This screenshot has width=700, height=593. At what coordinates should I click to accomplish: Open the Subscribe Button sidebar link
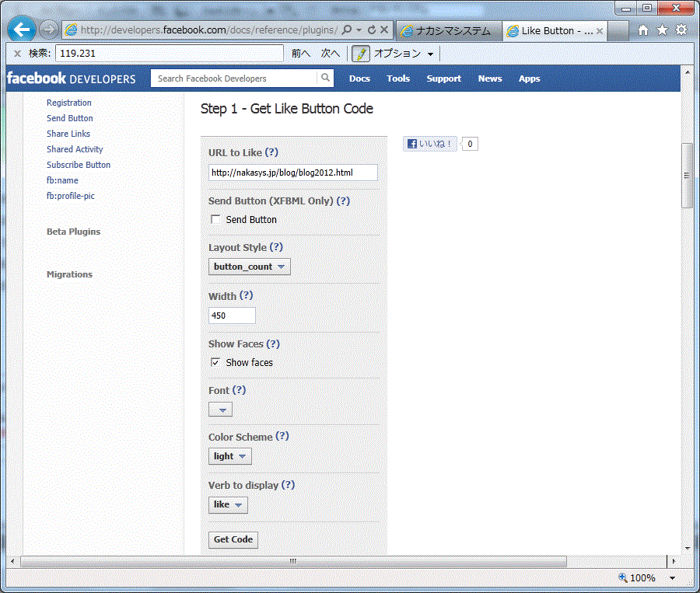79,165
